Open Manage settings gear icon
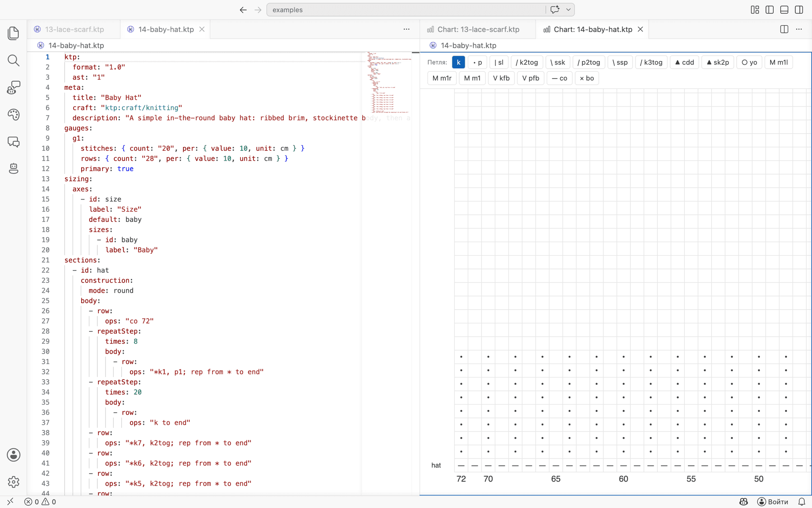 (x=14, y=482)
